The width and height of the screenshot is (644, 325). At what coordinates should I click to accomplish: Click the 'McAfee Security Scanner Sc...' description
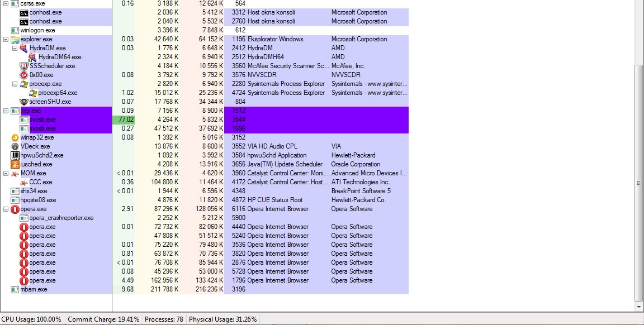pyautogui.click(x=288, y=66)
